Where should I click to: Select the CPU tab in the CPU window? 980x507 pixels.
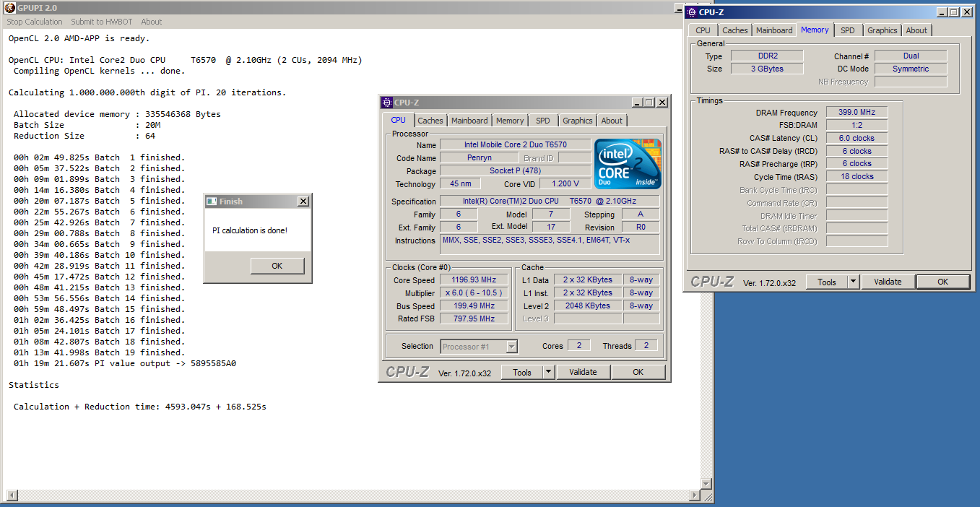click(398, 121)
